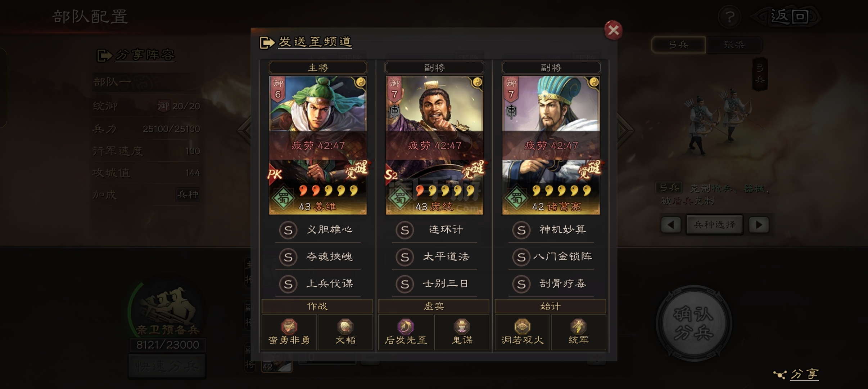This screenshot has height=389, width=868.
Task: Click the 发送至频道 link
Action: pos(315,42)
